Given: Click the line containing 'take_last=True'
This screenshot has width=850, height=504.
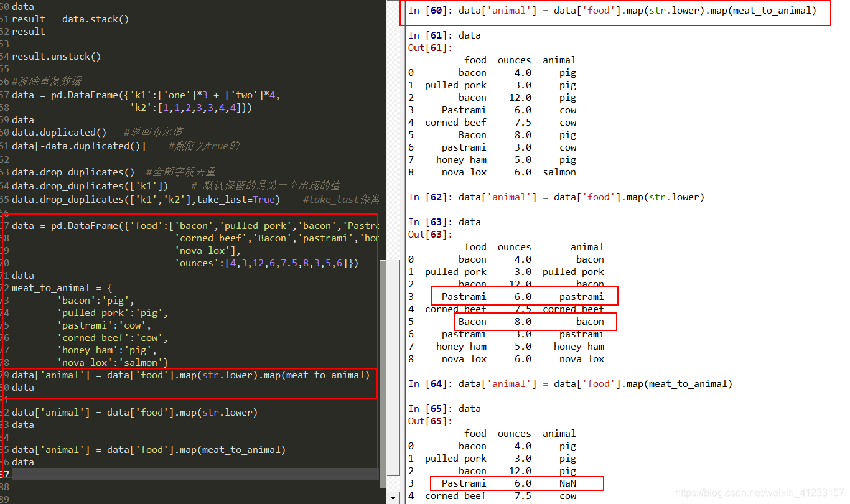Looking at the screenshot, I should [195, 199].
